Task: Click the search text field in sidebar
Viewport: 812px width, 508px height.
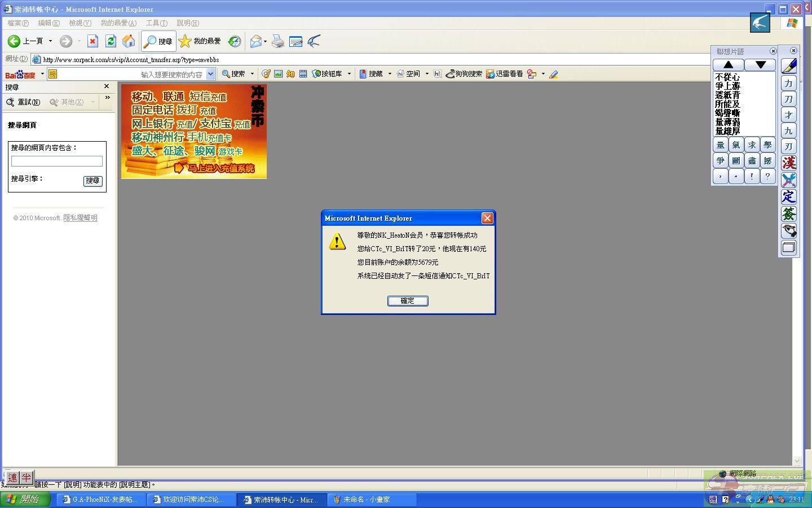Action: point(57,161)
